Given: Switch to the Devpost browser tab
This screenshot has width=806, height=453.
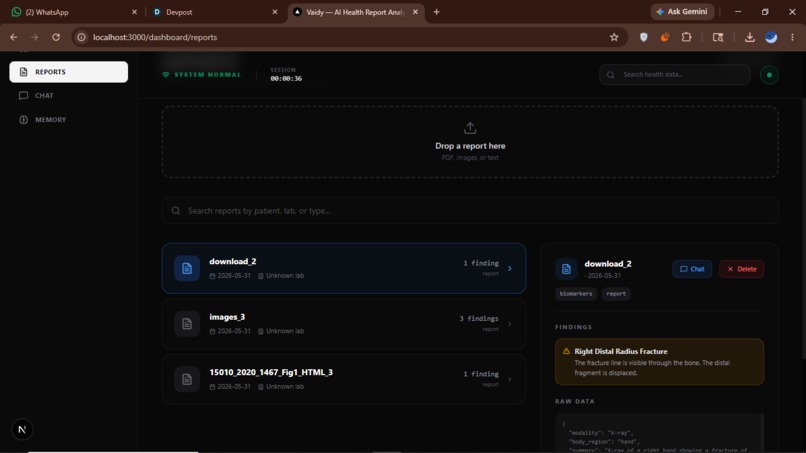Looking at the screenshot, I should [x=214, y=12].
